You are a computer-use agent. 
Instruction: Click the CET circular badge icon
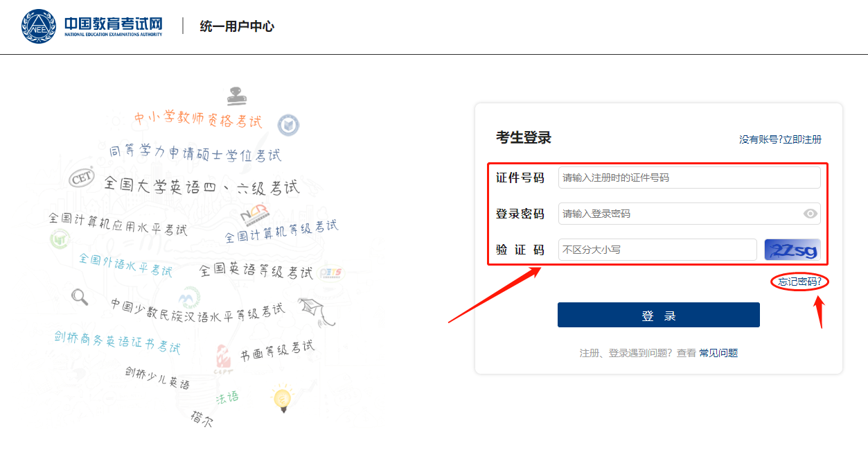81,178
